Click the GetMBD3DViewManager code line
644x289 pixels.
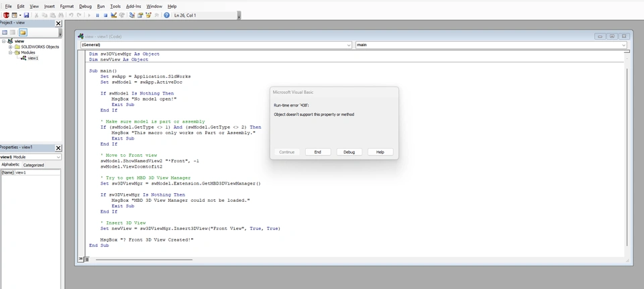click(180, 184)
